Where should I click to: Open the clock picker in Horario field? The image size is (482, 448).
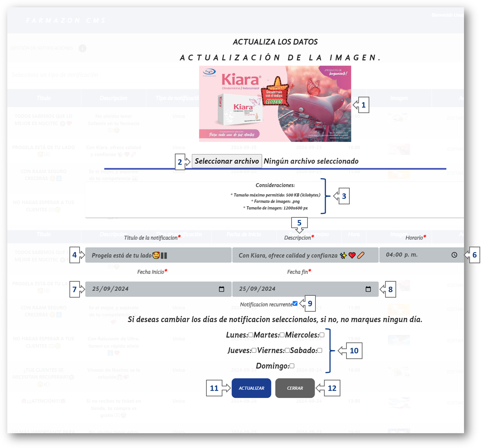point(454,255)
